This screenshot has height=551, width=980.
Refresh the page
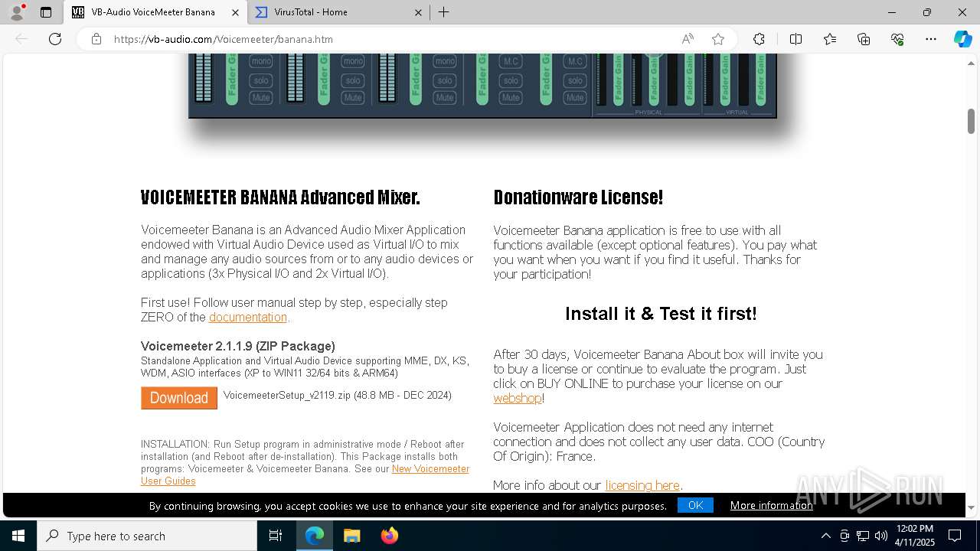[55, 39]
